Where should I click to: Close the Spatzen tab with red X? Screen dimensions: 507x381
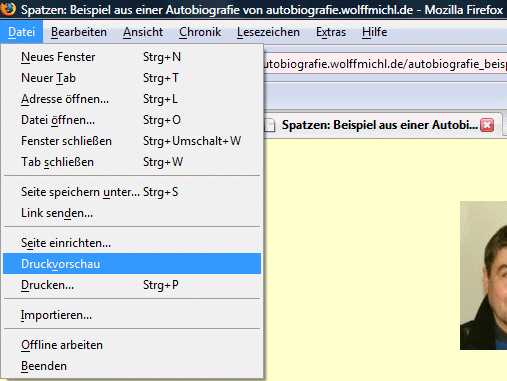pos(487,125)
